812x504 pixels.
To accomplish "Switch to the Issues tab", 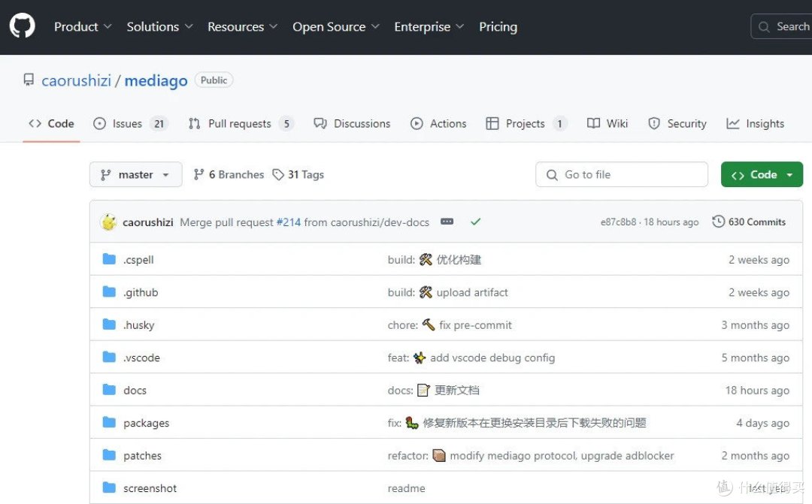I will click(131, 124).
